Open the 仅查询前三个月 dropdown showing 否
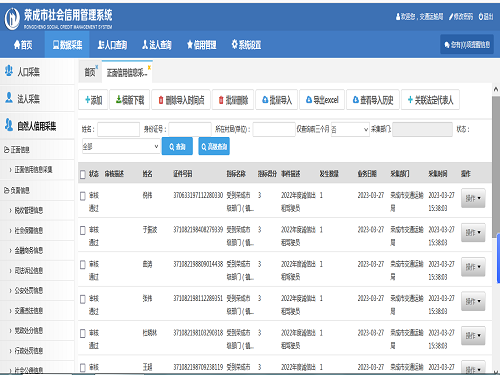500x375 pixels. coord(350,129)
